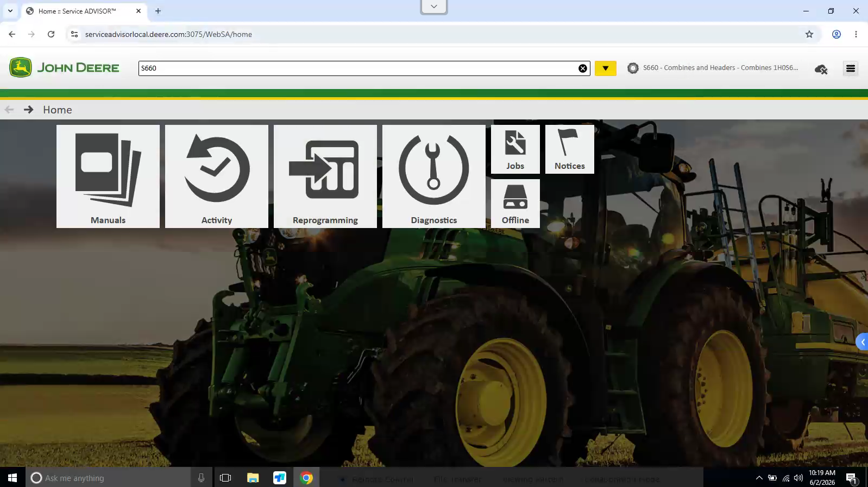Screen dimensions: 868x487
Task: Open the network tray icon
Action: (x=786, y=478)
